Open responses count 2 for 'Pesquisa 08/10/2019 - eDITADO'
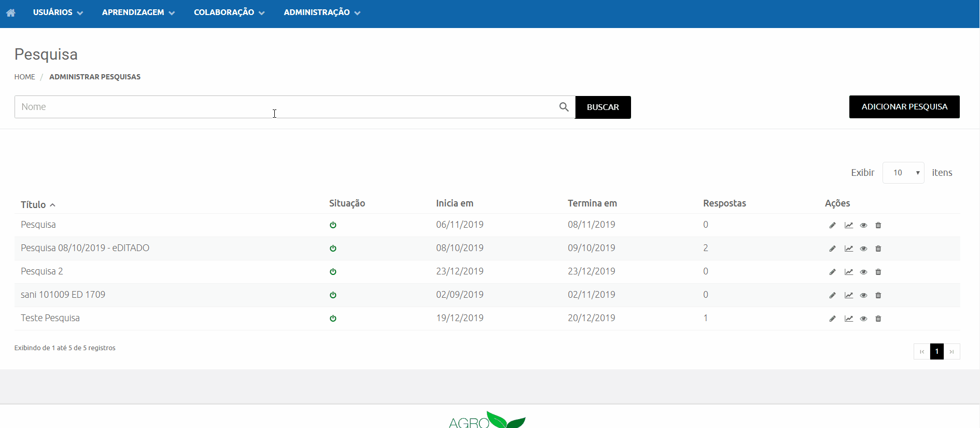Viewport: 980px width, 428px height. pyautogui.click(x=706, y=248)
